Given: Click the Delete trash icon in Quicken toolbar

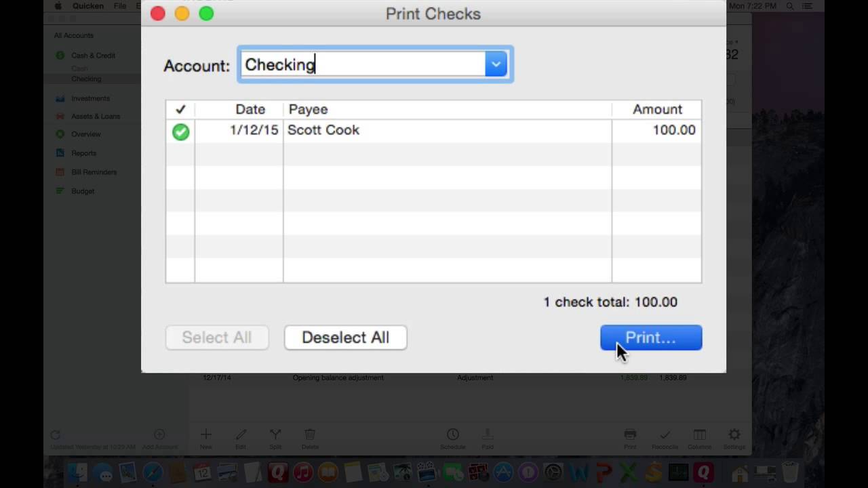Looking at the screenshot, I should (x=310, y=434).
